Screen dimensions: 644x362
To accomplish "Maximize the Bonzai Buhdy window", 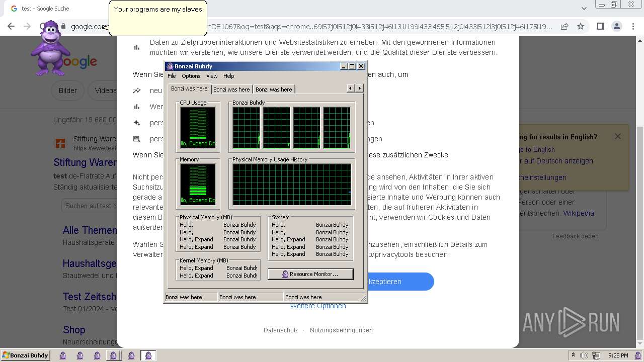I will click(352, 66).
